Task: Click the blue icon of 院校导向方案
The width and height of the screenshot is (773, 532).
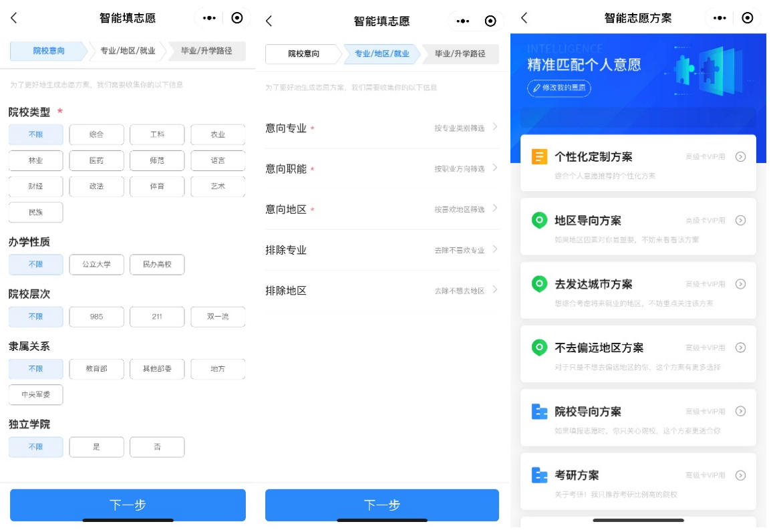Action: click(x=539, y=411)
